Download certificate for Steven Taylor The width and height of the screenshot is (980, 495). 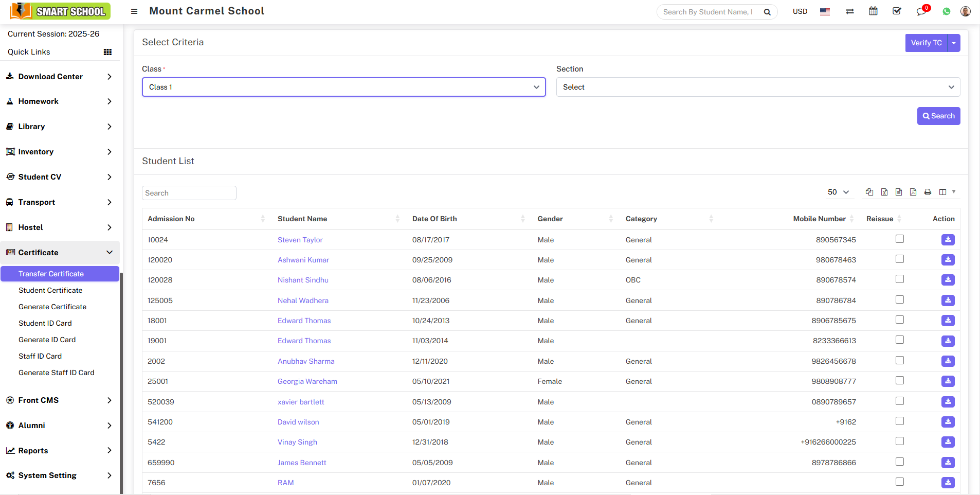click(x=948, y=240)
